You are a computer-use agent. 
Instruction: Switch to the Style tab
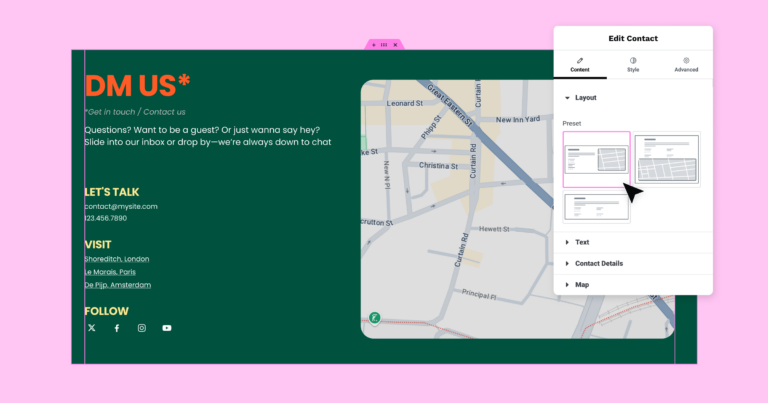[633, 65]
